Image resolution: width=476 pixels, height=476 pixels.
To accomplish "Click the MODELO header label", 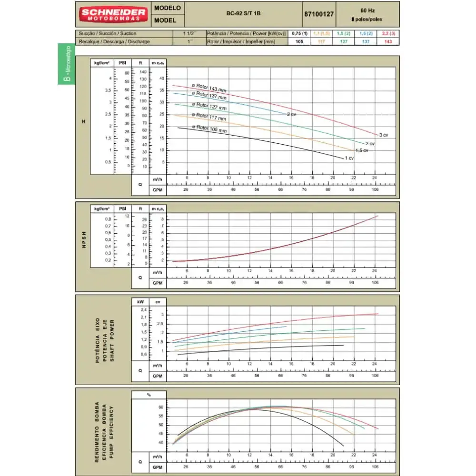I will coord(168,8).
